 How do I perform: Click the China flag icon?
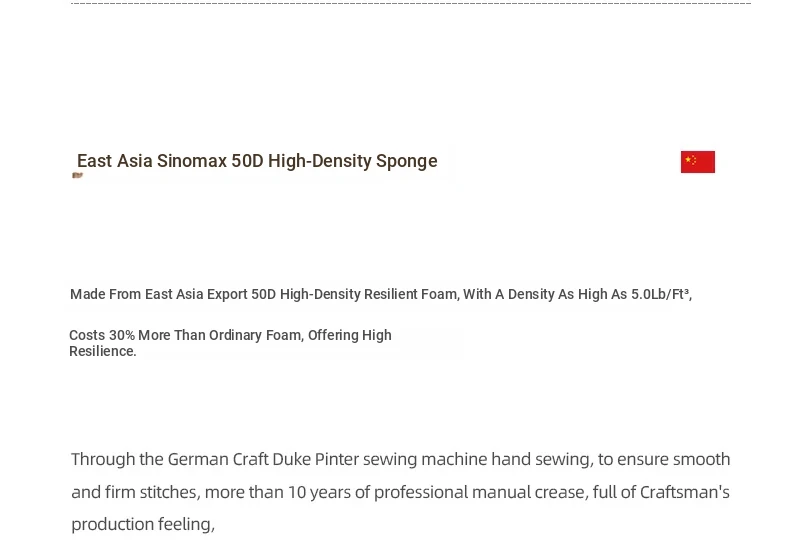point(697,162)
